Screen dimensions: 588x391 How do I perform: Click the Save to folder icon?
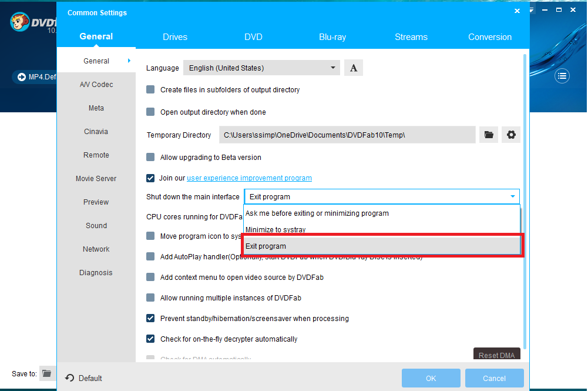(47, 373)
